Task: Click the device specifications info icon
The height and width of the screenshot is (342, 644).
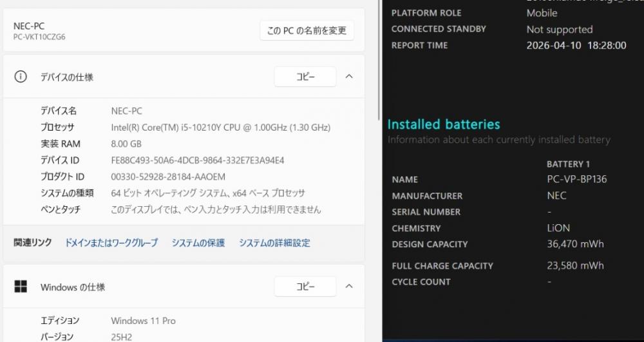Action: point(21,77)
